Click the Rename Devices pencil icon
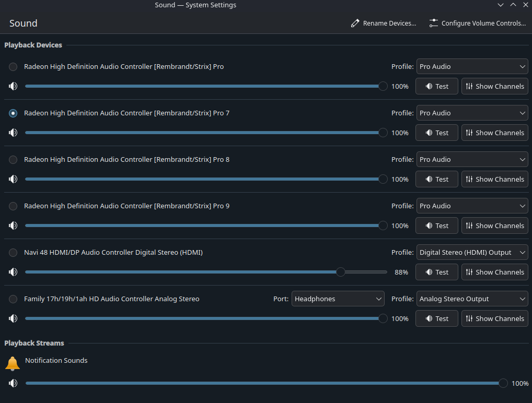 coord(355,23)
